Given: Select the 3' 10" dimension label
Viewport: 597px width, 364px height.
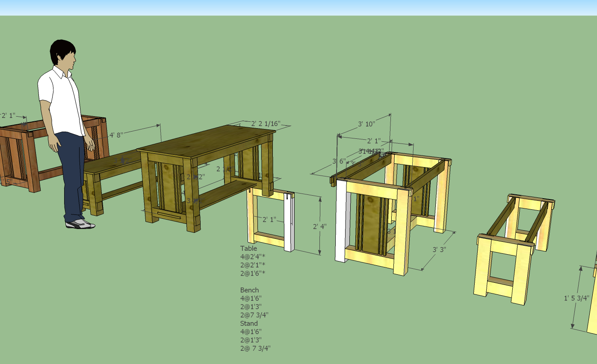Looking at the screenshot, I should tap(366, 124).
